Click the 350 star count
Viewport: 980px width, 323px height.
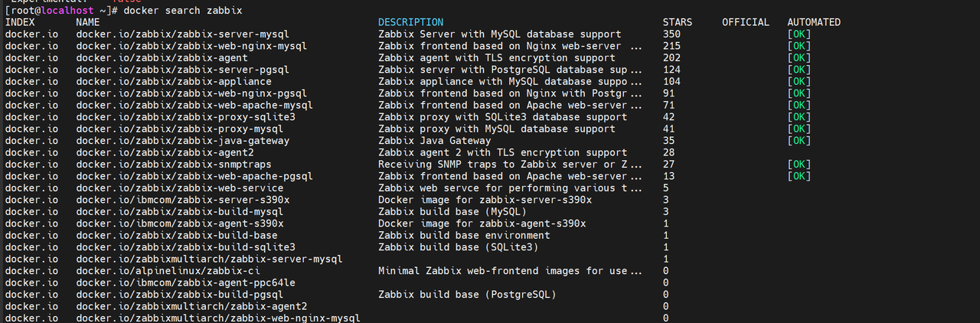coord(671,34)
